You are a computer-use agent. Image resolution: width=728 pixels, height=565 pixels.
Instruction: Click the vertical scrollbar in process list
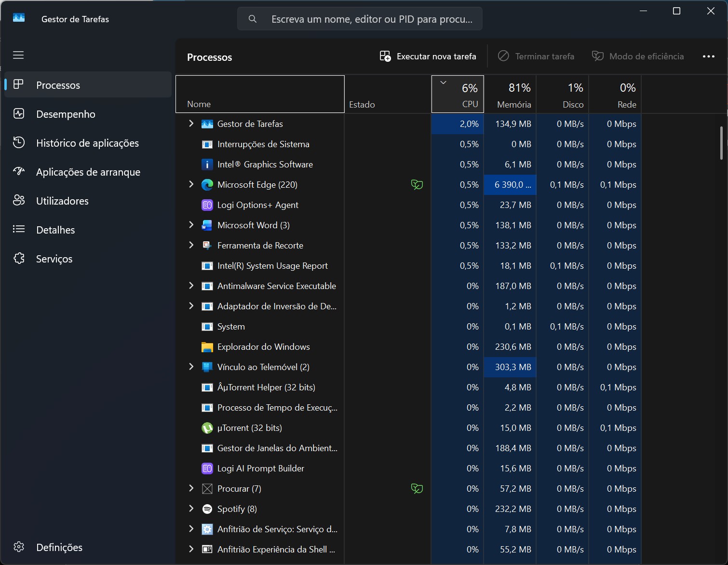click(721, 143)
